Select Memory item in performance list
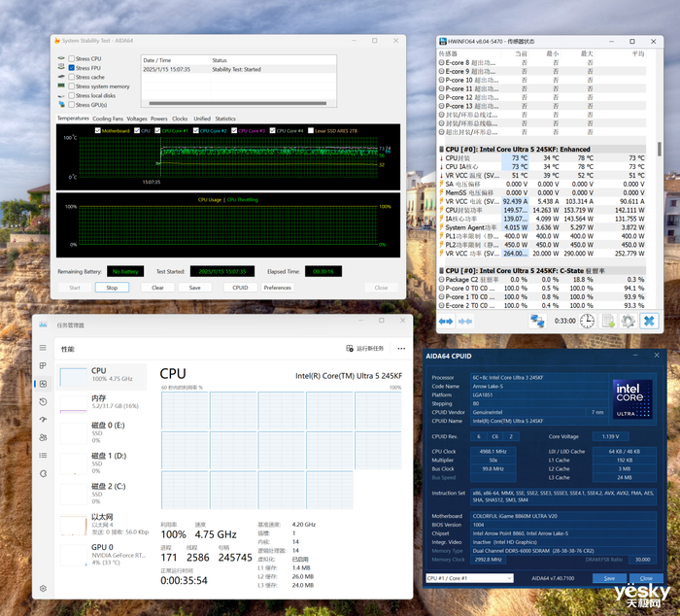This screenshot has height=616, width=680. click(x=102, y=402)
